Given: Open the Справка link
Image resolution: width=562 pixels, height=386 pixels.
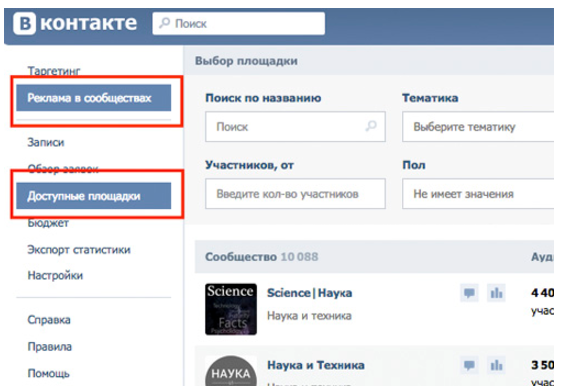Looking at the screenshot, I should click(x=49, y=320).
